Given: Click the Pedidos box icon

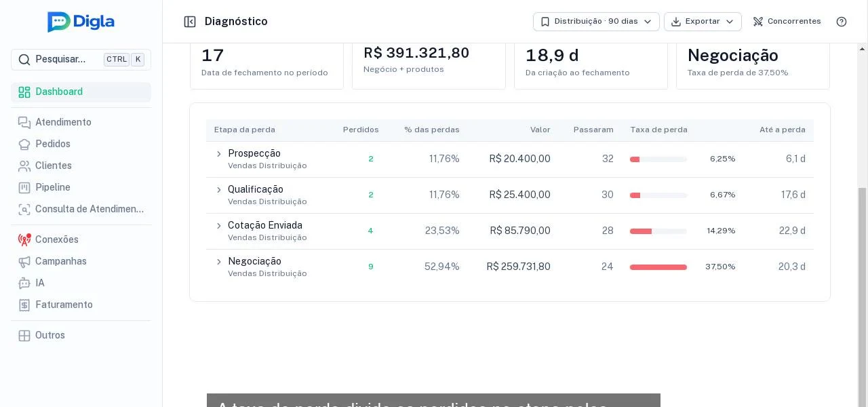Looking at the screenshot, I should click(x=24, y=144).
